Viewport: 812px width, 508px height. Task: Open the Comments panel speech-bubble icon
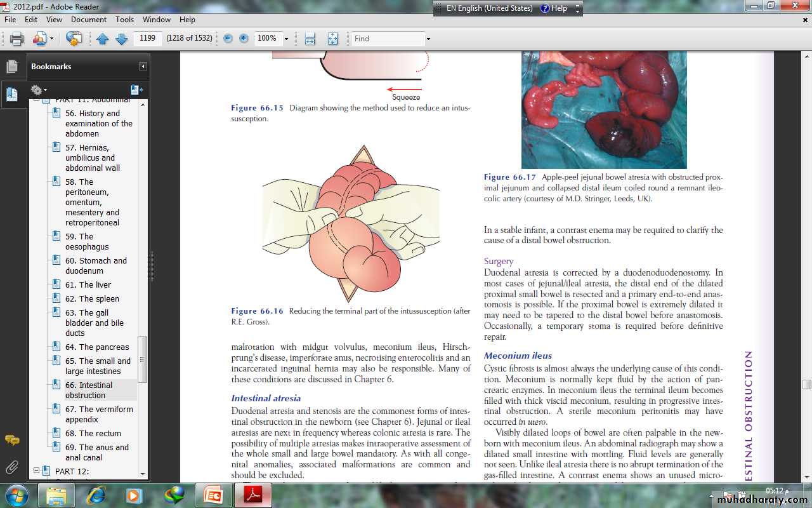pos(11,439)
